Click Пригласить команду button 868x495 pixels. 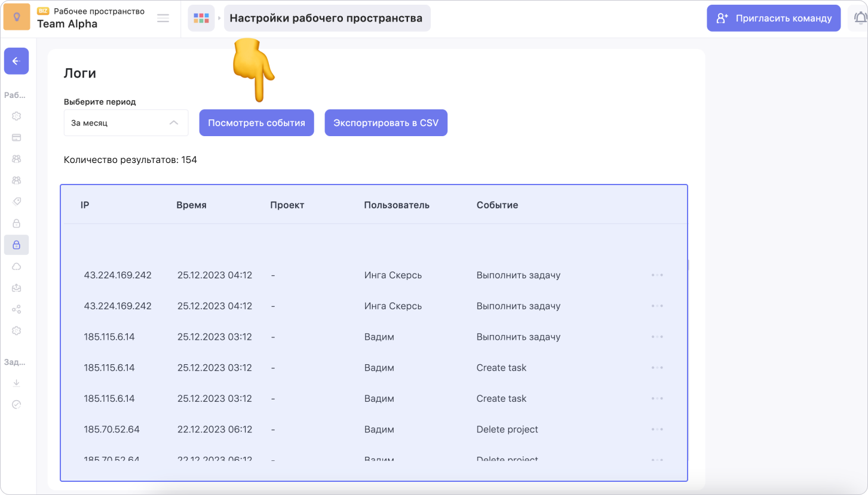click(774, 19)
